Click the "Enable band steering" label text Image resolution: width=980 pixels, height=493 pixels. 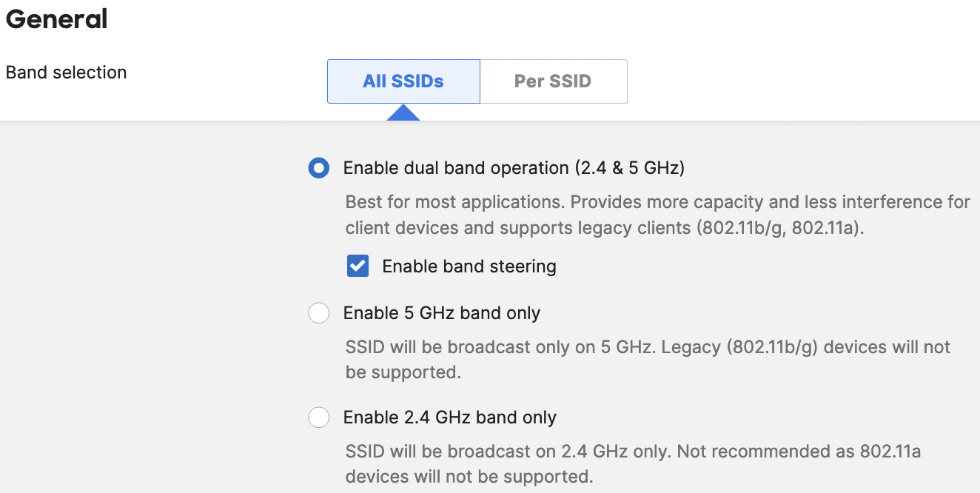(469, 266)
